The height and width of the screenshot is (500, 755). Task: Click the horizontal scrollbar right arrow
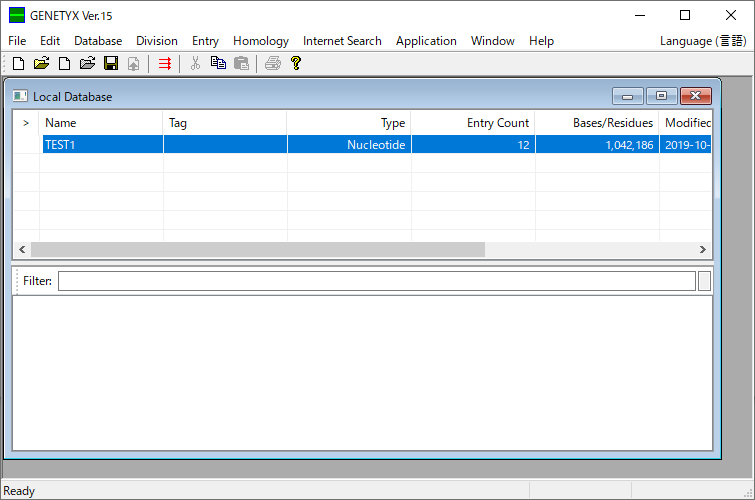[702, 250]
